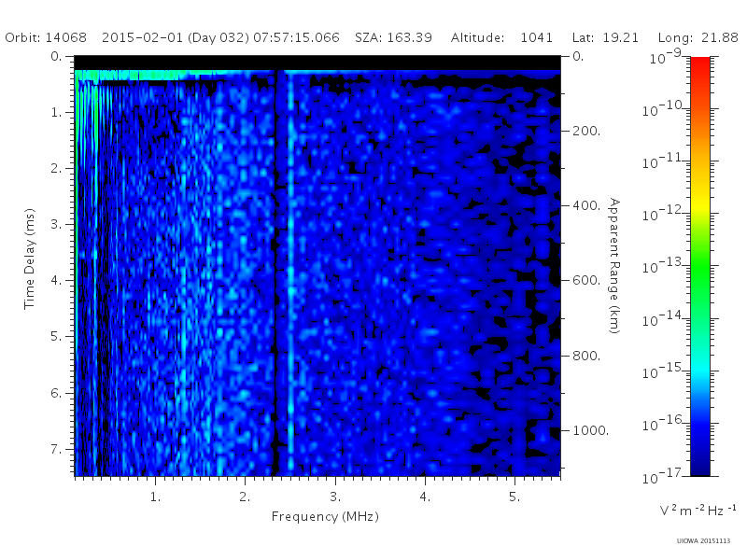Click the 'Apparent Range (km)' axis label
The image size is (747, 560).
[614, 266]
